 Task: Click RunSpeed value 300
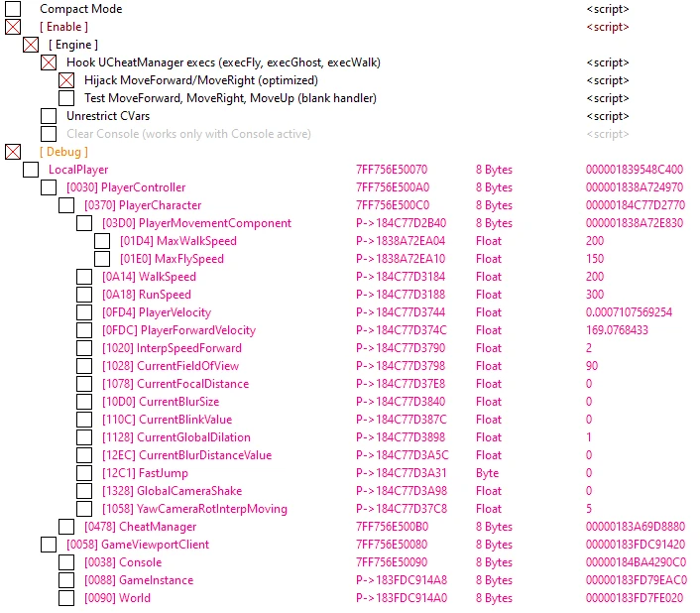(595, 295)
